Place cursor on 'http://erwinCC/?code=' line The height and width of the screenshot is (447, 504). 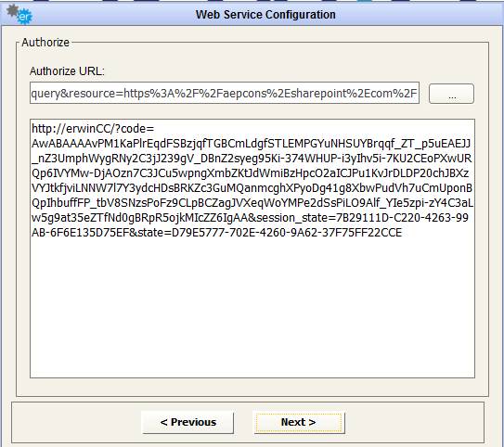(x=93, y=129)
